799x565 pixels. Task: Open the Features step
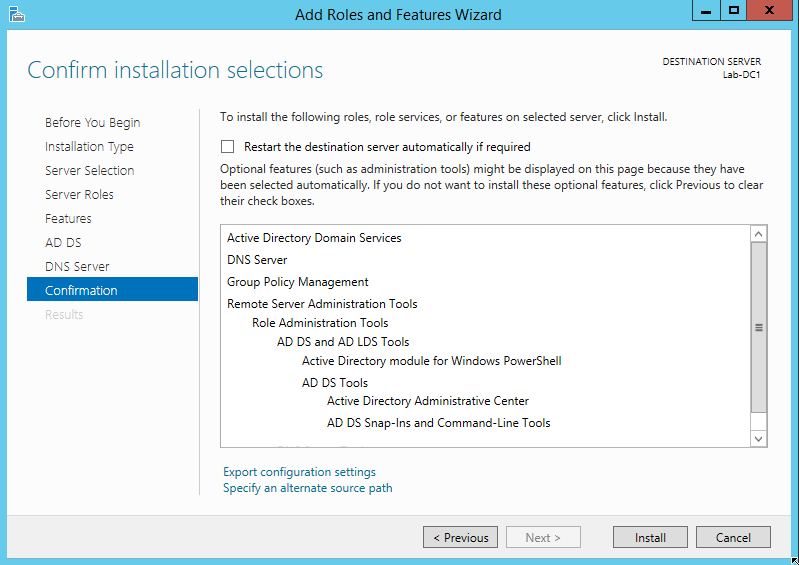click(68, 219)
